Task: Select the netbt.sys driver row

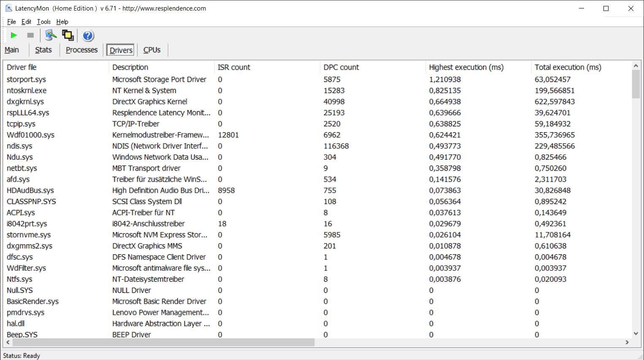Action: click(317, 168)
